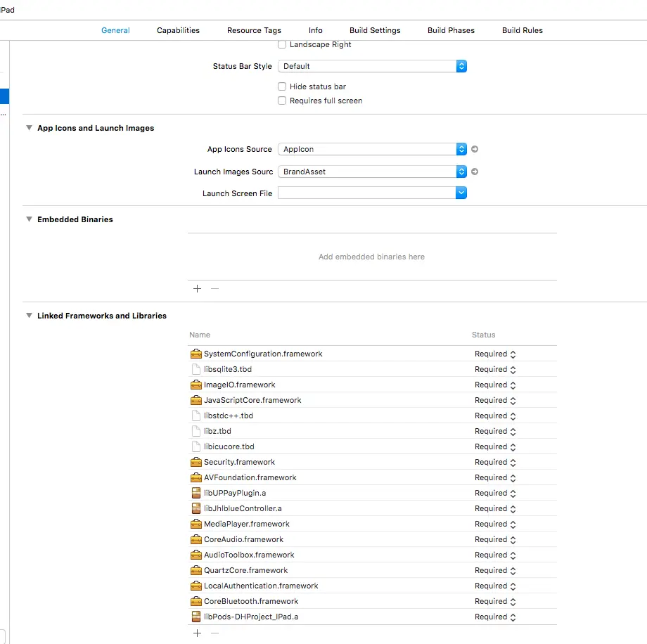Screen dimensions: 647x644
Task: Select libsqlite3.tbd file icon
Action: 196,369
